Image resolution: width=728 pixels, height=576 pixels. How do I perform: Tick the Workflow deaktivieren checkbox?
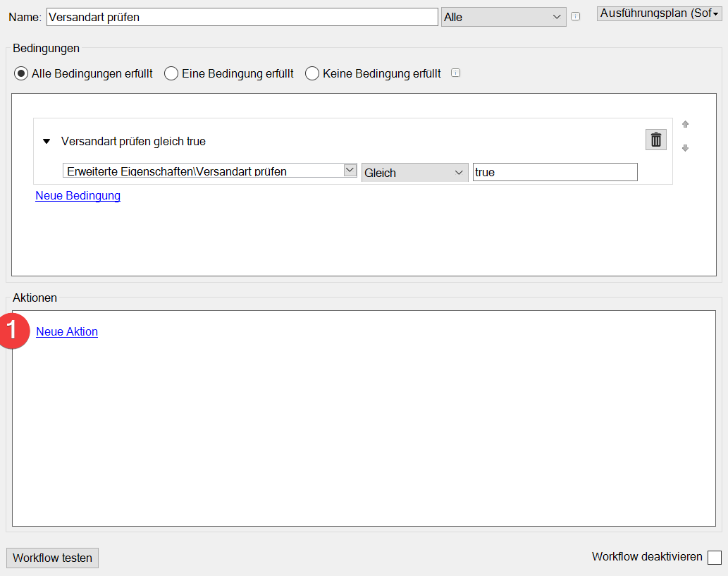tap(714, 558)
